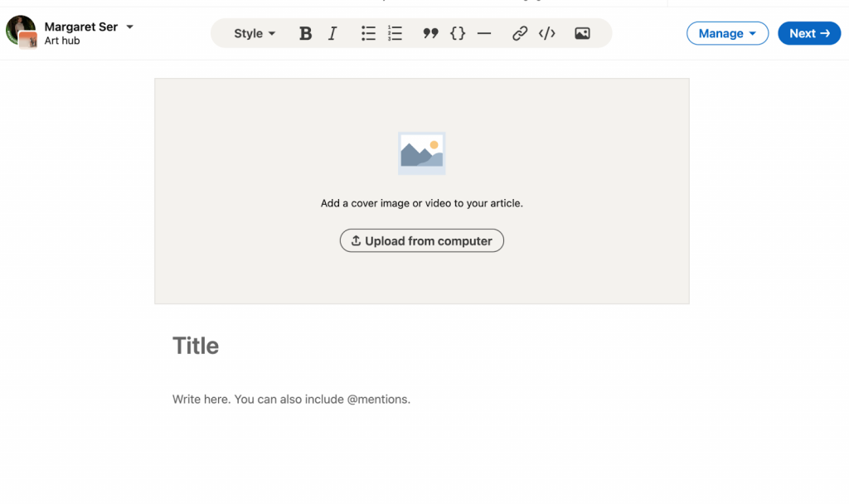Image resolution: width=849 pixels, height=504 pixels.
Task: Click Upload from computer
Action: pos(421,241)
